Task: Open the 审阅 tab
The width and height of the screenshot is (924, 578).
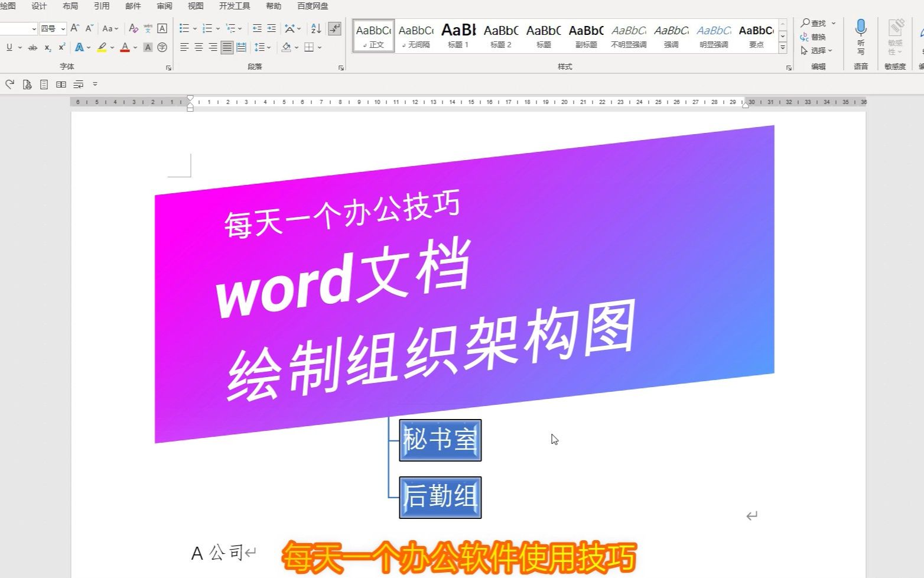Action: pos(164,6)
